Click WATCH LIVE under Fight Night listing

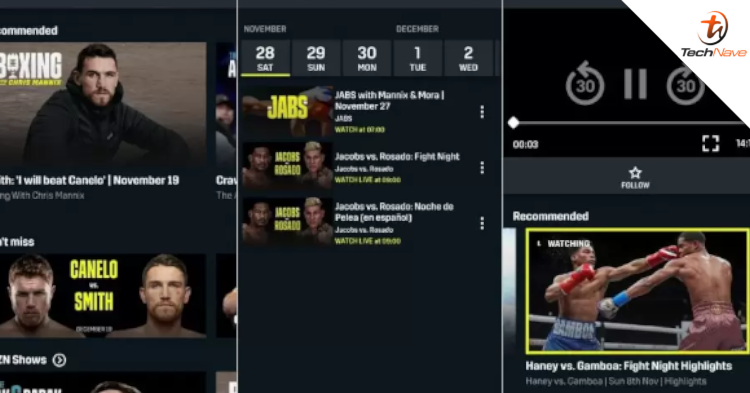(x=368, y=180)
